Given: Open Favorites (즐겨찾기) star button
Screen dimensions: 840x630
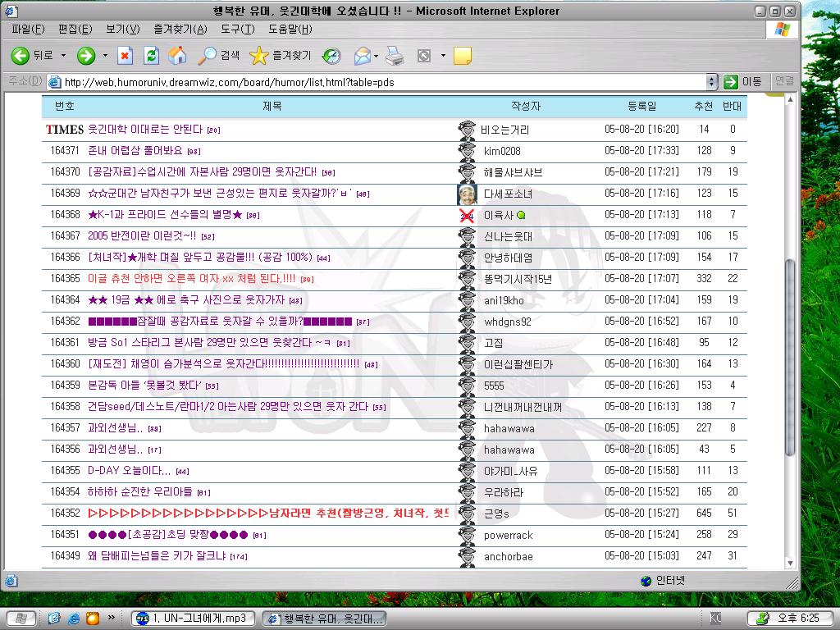Looking at the screenshot, I should [281, 56].
